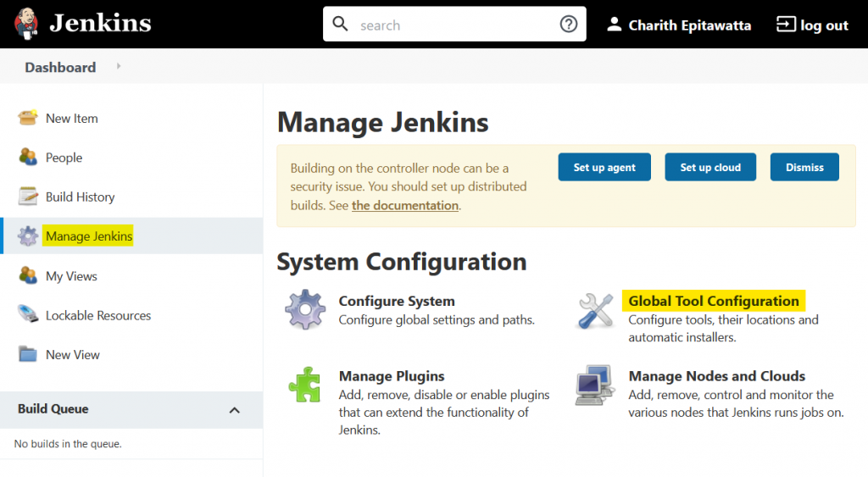
Task: Go to Dashboard breadcrumb
Action: 60,68
